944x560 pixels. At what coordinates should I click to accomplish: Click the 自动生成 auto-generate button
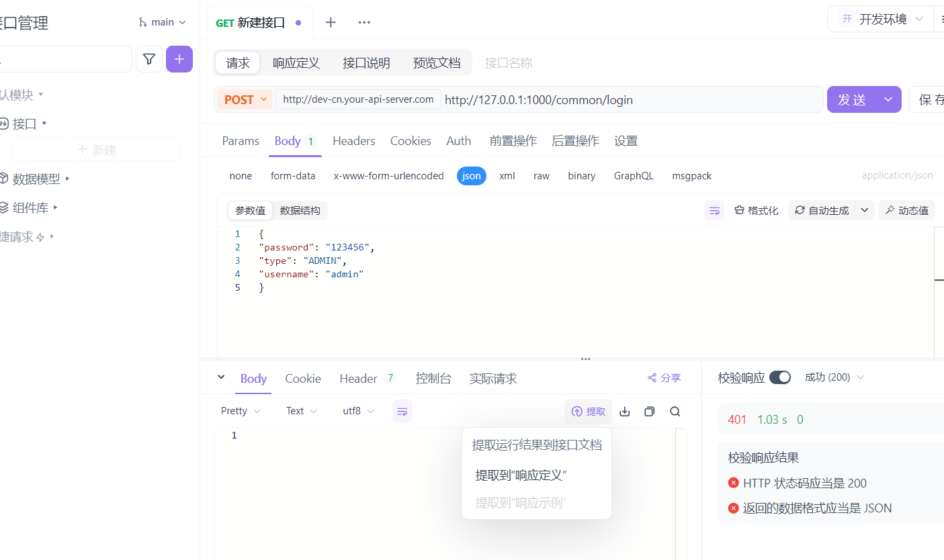click(x=822, y=210)
